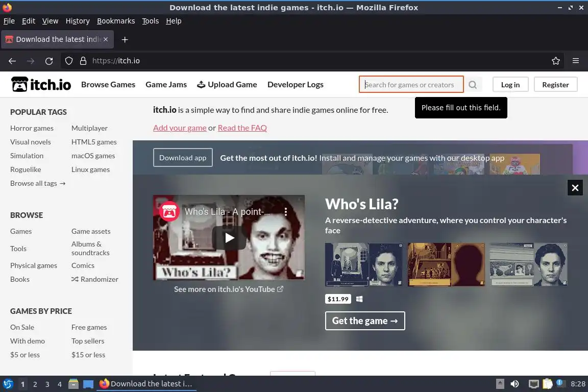Viewport: 588px width, 392px height.
Task: Click the Register button
Action: coord(555,85)
